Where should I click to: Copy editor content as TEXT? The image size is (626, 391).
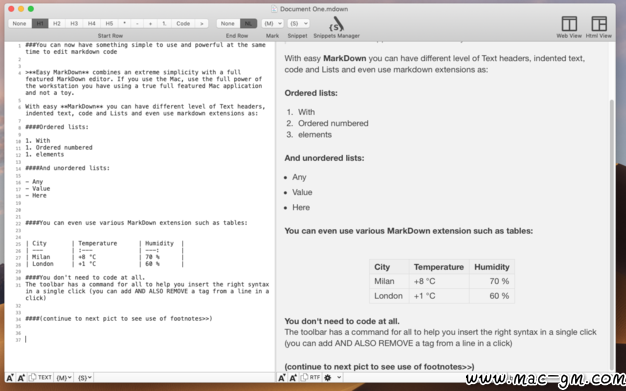tap(40, 377)
